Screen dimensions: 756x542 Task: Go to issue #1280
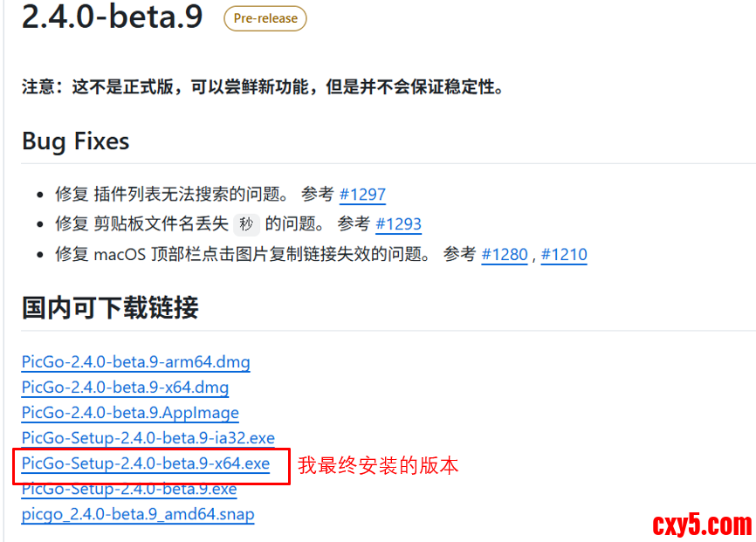(505, 254)
